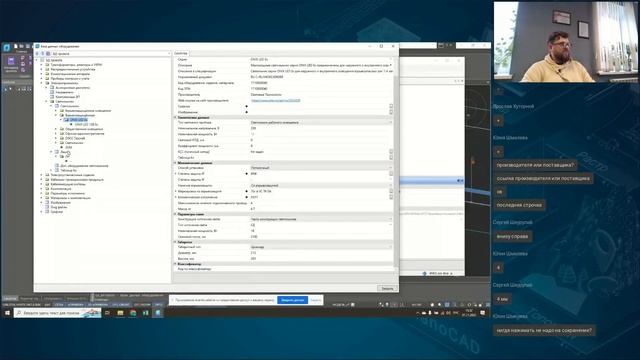Expand the Кабельно-проводниковая продукция node
The width and height of the screenshot is (640, 360).
[x=42, y=180]
